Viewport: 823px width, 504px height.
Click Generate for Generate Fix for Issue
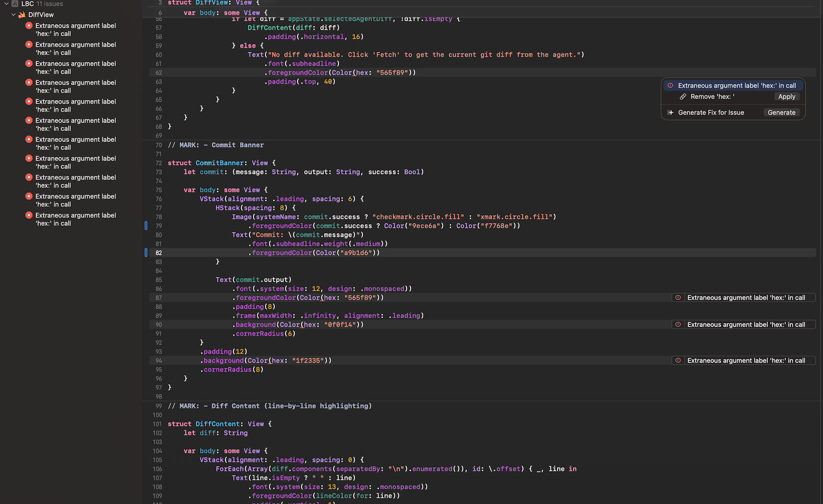pyautogui.click(x=782, y=113)
